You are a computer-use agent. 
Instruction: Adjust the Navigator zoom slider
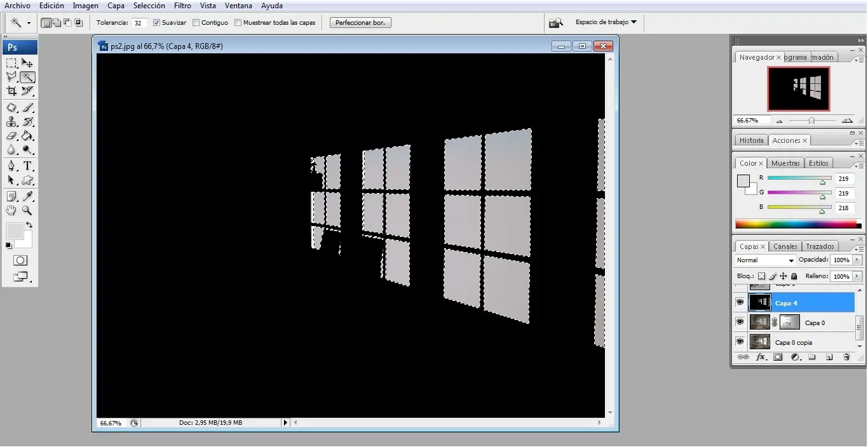811,121
